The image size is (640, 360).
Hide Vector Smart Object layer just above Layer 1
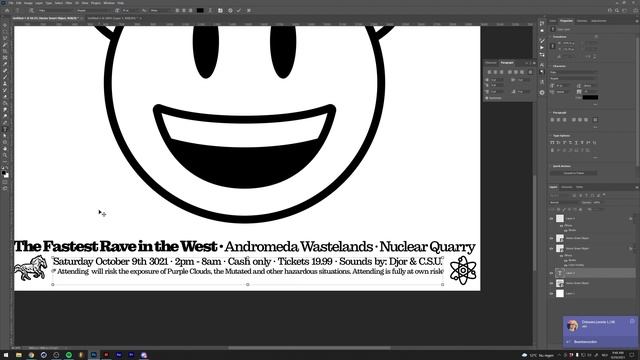(x=551, y=283)
